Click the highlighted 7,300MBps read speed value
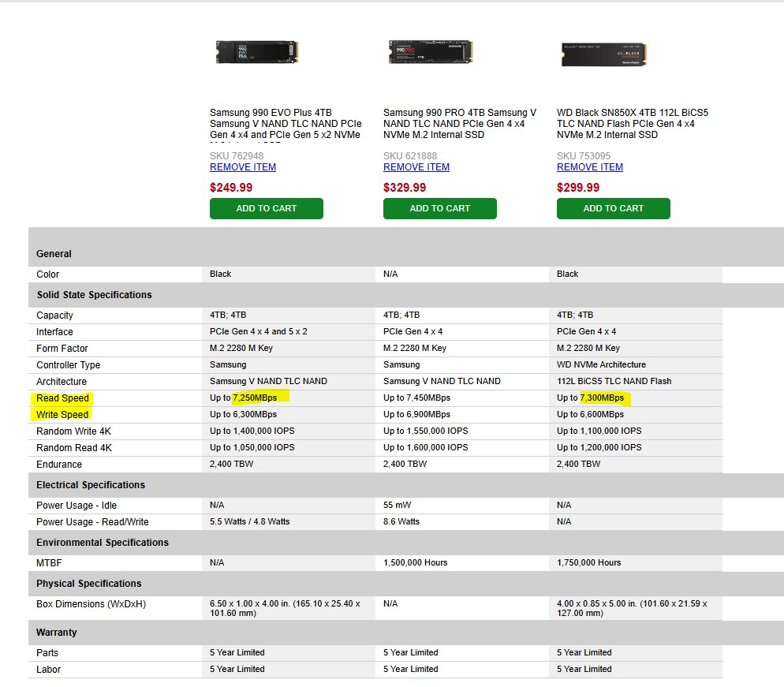This screenshot has width=784, height=687. tap(602, 398)
